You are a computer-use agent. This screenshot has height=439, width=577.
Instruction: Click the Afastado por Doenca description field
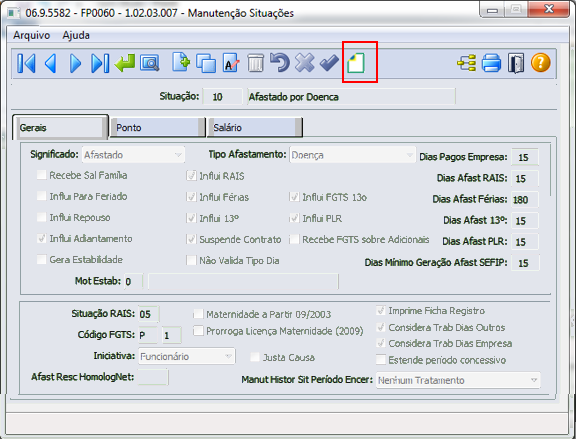(x=351, y=97)
